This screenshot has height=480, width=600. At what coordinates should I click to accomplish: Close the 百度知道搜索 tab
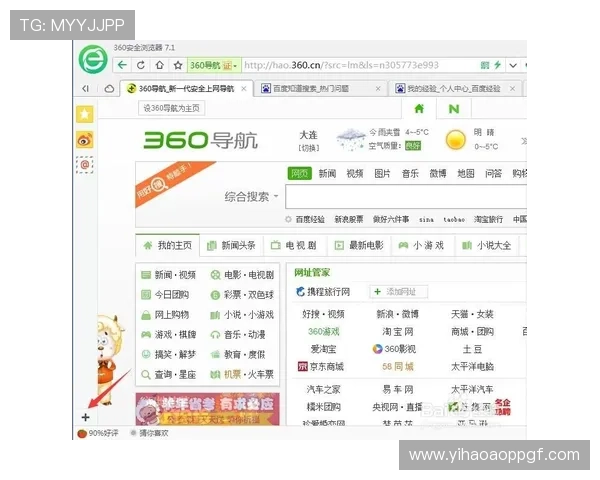(x=378, y=89)
